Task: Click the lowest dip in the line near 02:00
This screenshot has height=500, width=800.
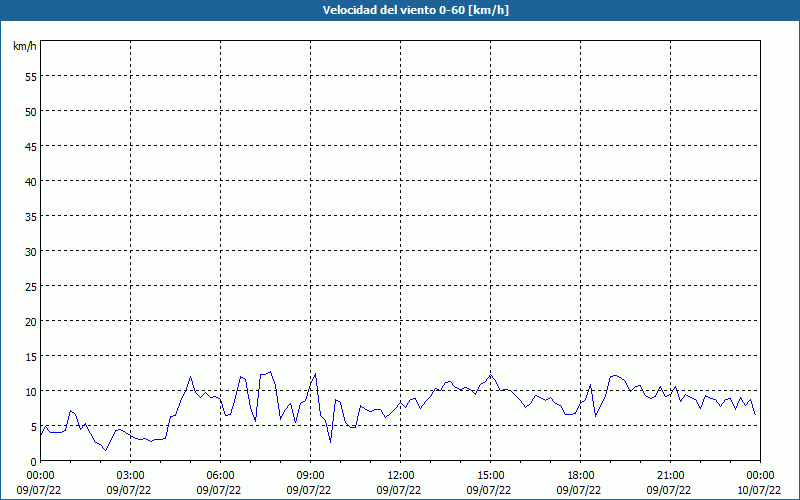Action: click(106, 450)
